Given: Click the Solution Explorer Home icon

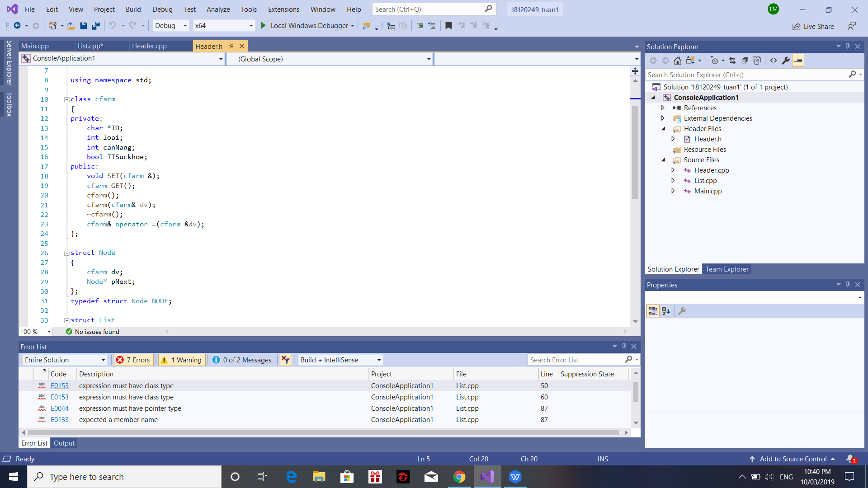Looking at the screenshot, I should coord(677,61).
